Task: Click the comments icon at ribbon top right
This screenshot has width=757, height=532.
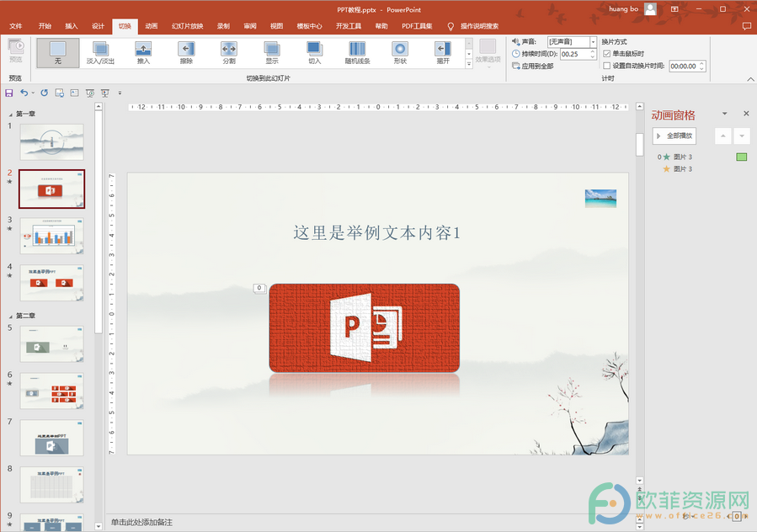Action: pyautogui.click(x=746, y=26)
